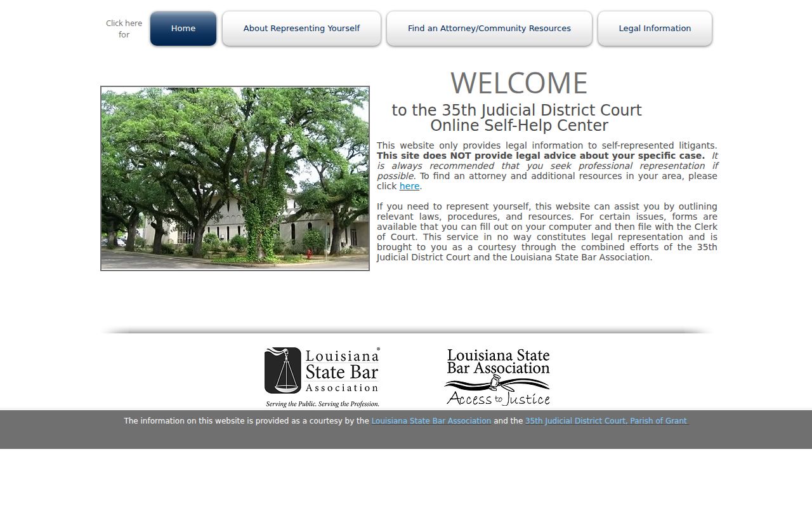Follow the 'here' attorney resources link
The width and height of the screenshot is (812, 508).
pos(409,186)
